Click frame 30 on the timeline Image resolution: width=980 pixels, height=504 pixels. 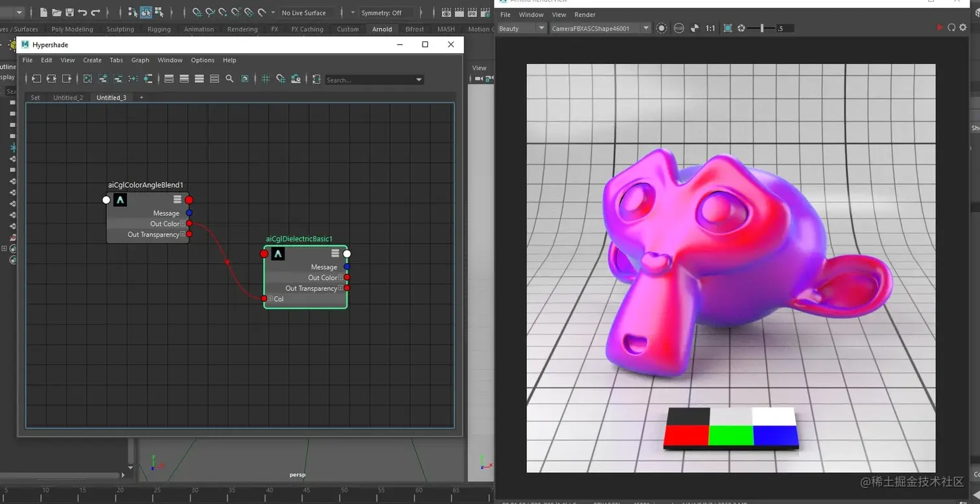pyautogui.click(x=195, y=490)
